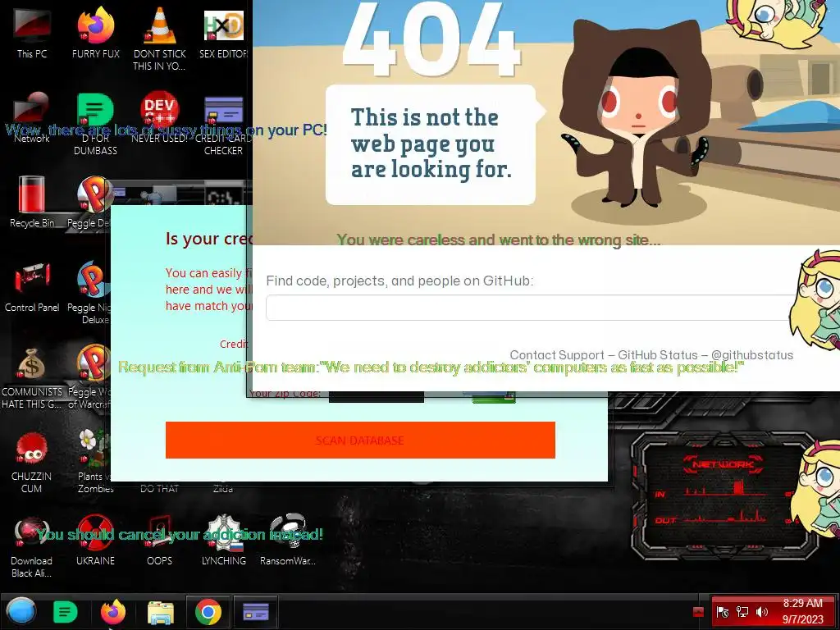This screenshot has height=630, width=840.
Task: Open the This PC desktop icon
Action: point(32,34)
